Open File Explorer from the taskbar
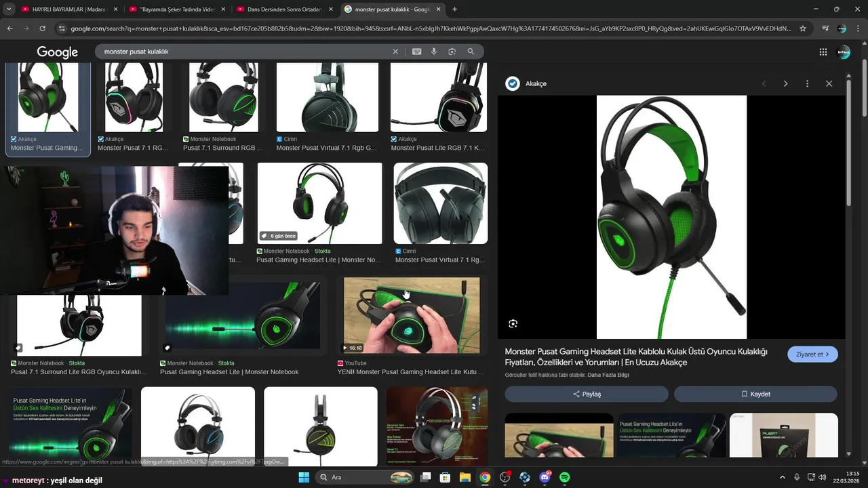This screenshot has width=868, height=488. click(x=465, y=477)
